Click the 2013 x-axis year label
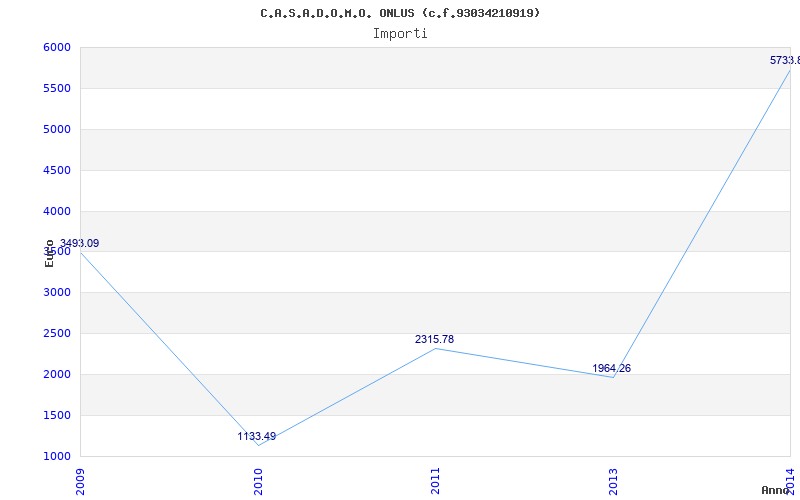Viewport: 800px width, 500px height. coord(613,481)
